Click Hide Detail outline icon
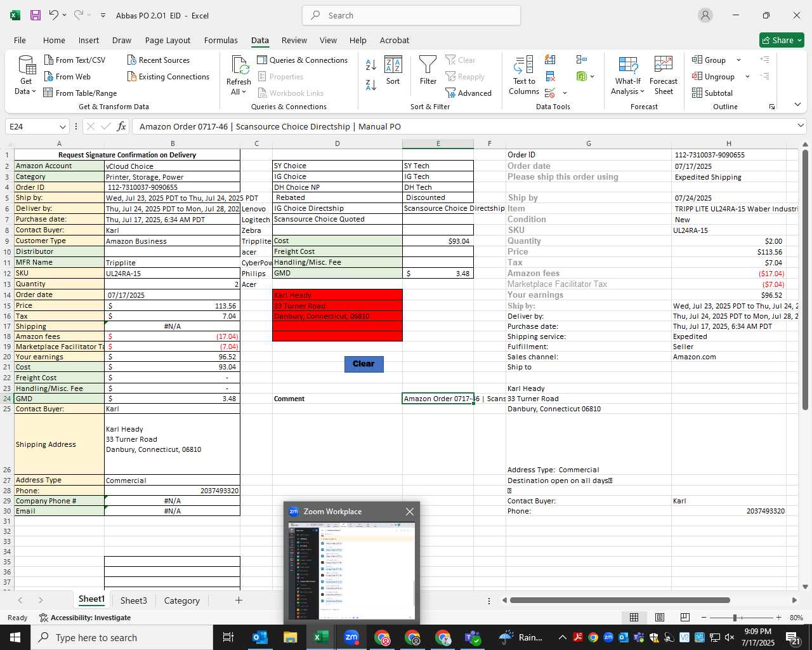The width and height of the screenshot is (812, 650). click(x=764, y=76)
